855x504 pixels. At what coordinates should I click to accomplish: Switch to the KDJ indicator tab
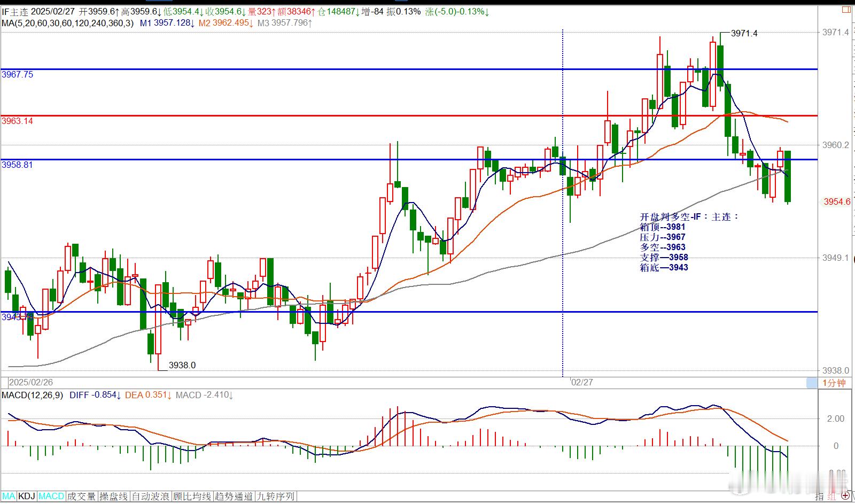pos(27,497)
